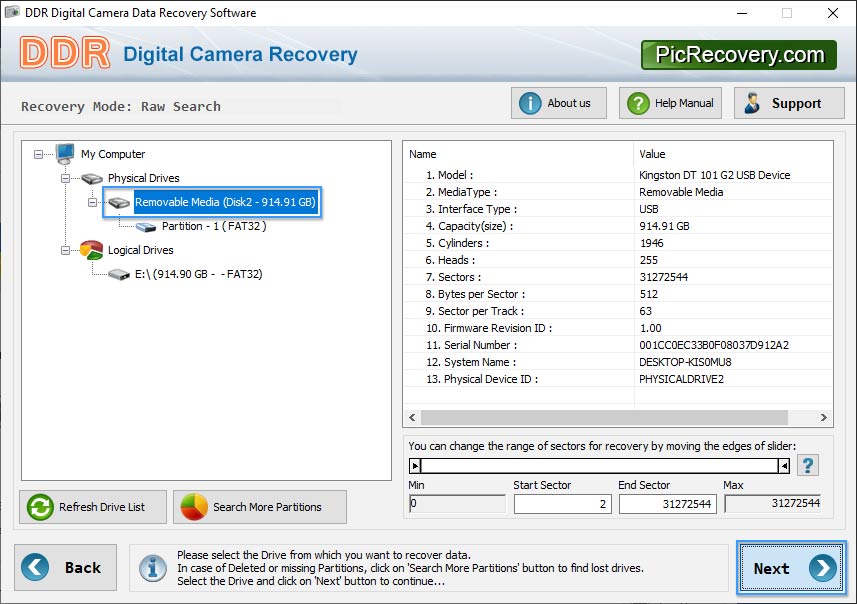Image resolution: width=857 pixels, height=604 pixels.
Task: Click the sector range slider track
Action: pyautogui.click(x=600, y=466)
